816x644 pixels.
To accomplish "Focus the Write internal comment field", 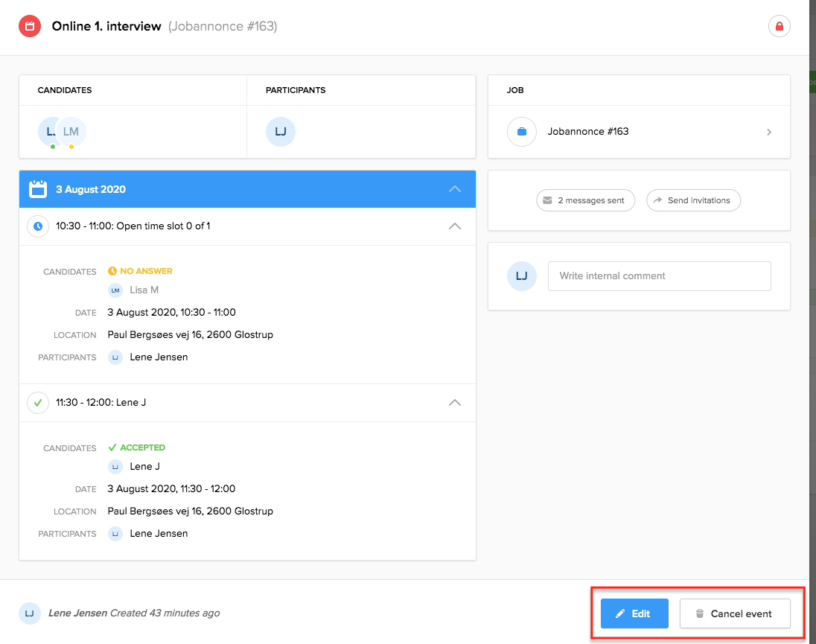I will click(x=659, y=275).
